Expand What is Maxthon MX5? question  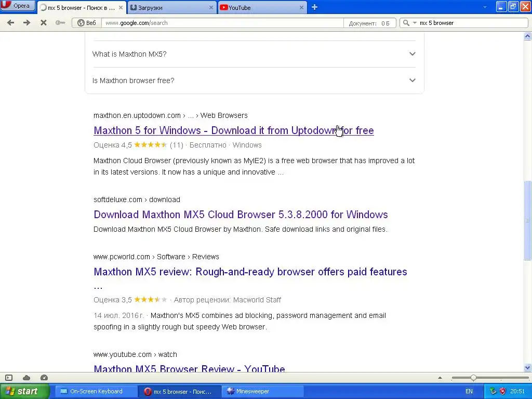(254, 54)
